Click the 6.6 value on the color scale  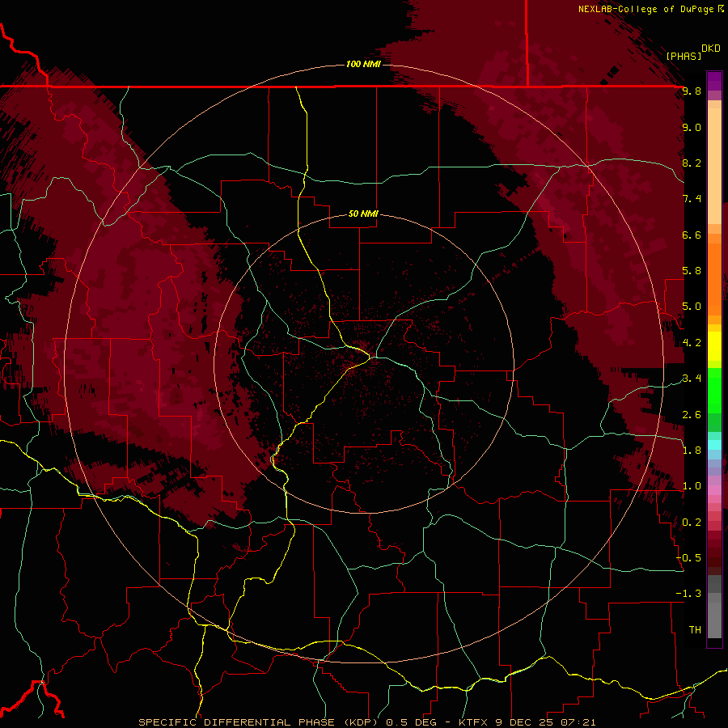pos(692,235)
